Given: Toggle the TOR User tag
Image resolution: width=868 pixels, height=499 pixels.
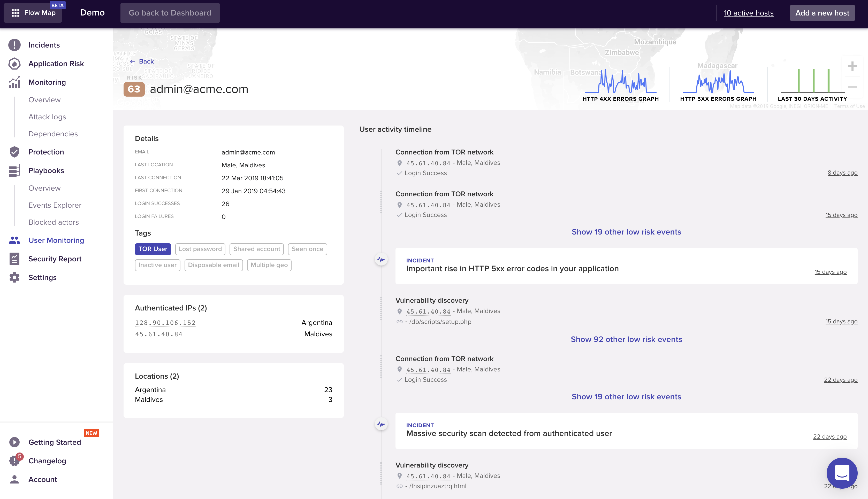Looking at the screenshot, I should [153, 249].
